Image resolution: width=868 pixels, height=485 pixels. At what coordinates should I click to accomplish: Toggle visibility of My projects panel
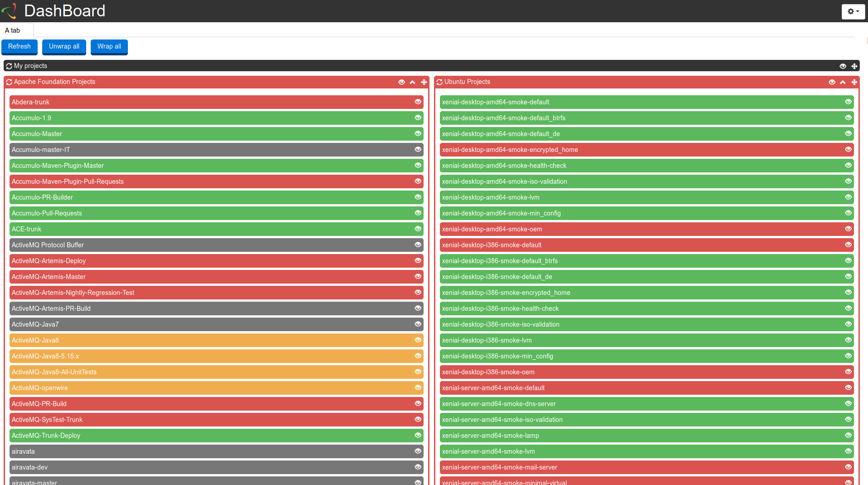click(843, 66)
